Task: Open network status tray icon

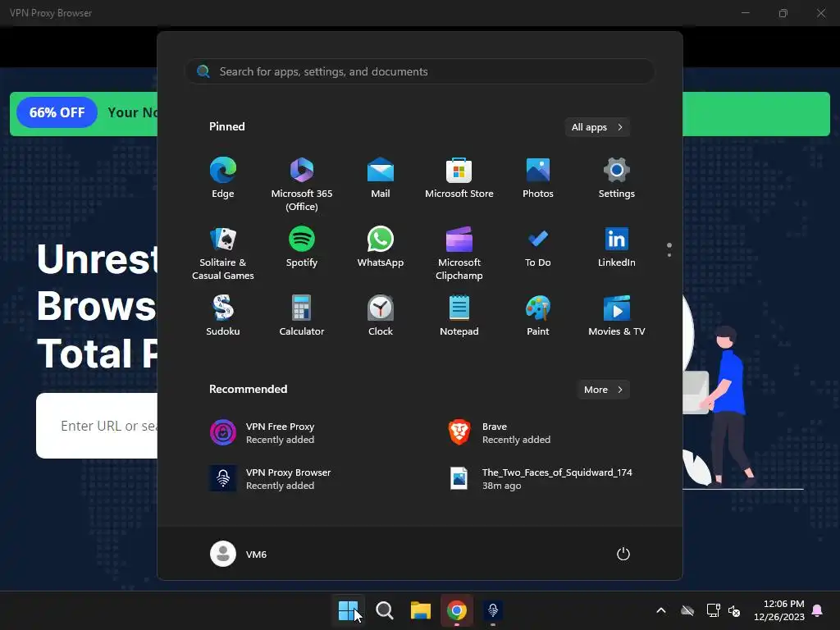Action: click(x=713, y=610)
